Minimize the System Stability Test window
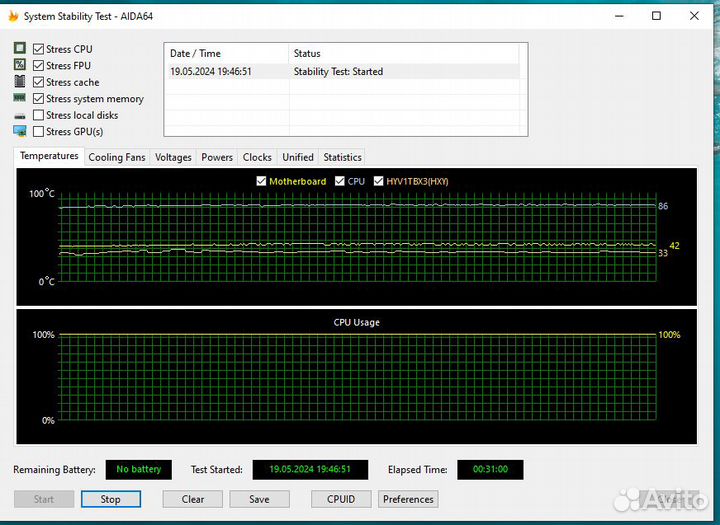The height and width of the screenshot is (525, 720). click(619, 16)
